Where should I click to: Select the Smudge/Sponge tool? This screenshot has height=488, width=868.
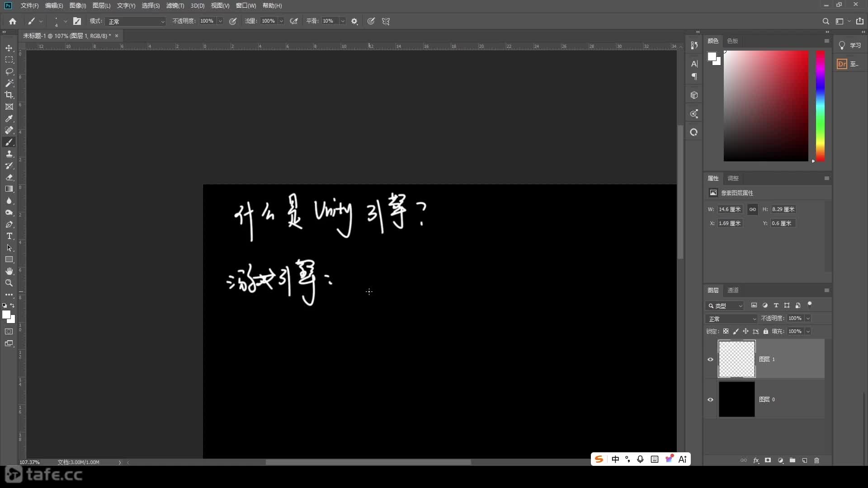9,212
